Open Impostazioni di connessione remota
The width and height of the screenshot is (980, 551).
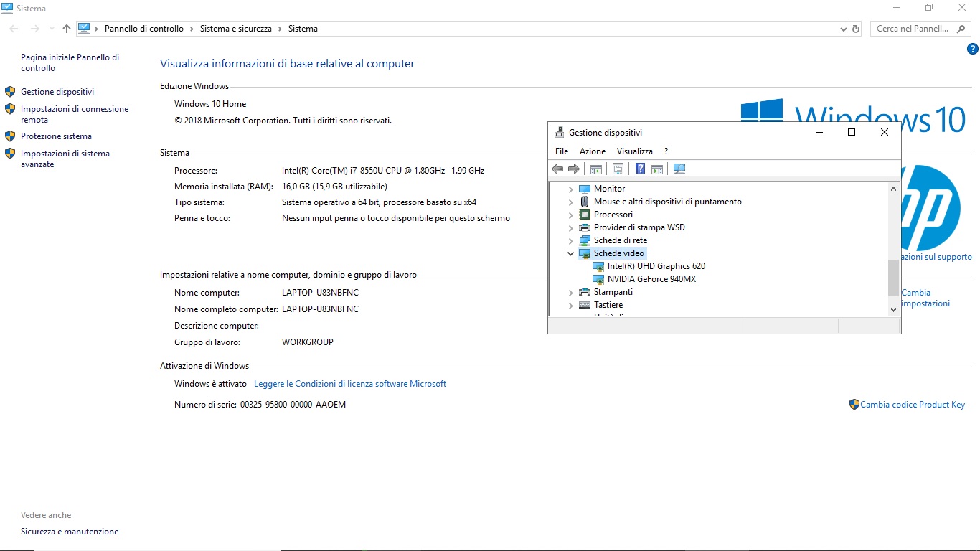point(75,115)
